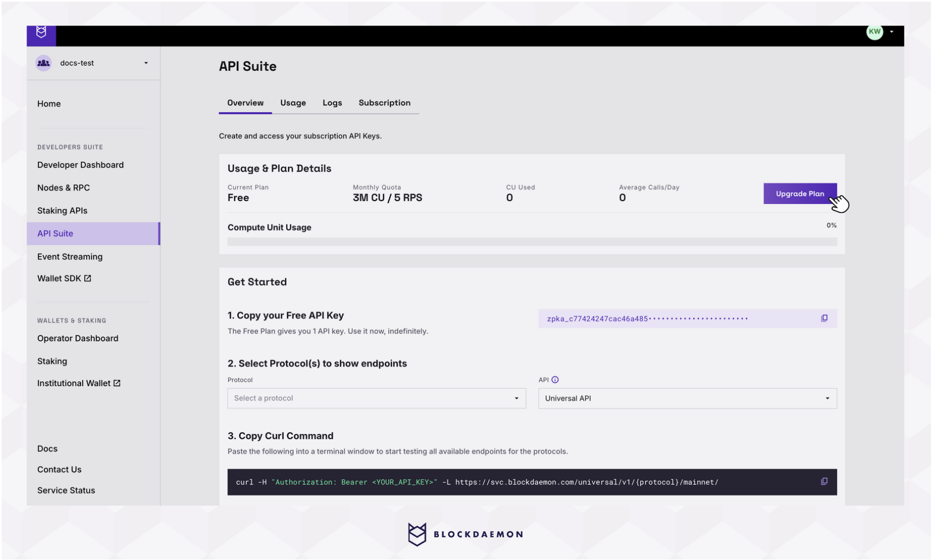Copy the curl command with copy icon
This screenshot has height=560, width=931.
click(x=824, y=482)
